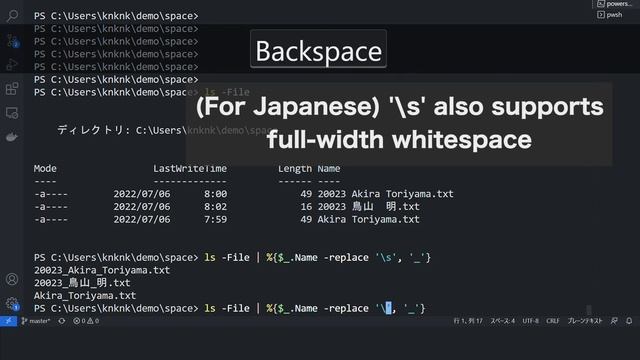
Task: Click the 'Name' column header
Action: click(329, 169)
